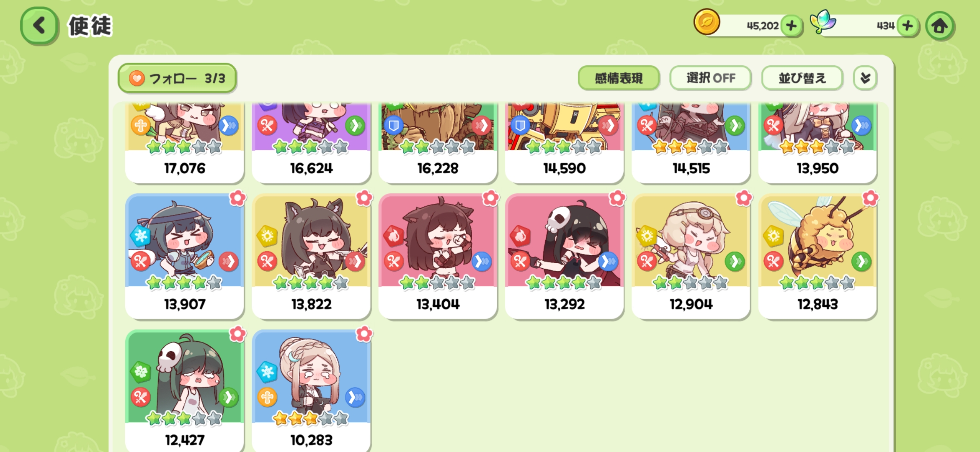Select the character card with 13,292 power
This screenshot has height=452, width=980.
(564, 256)
